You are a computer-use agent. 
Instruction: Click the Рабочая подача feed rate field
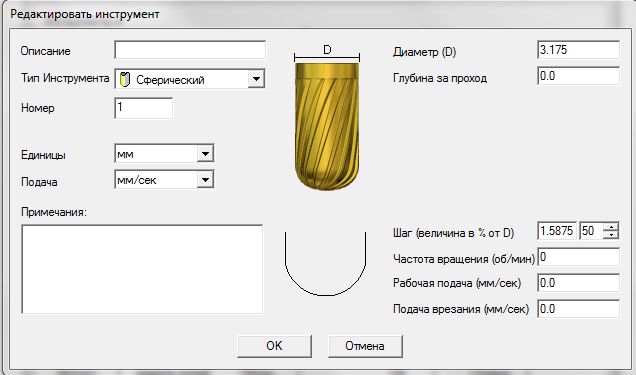(x=578, y=283)
